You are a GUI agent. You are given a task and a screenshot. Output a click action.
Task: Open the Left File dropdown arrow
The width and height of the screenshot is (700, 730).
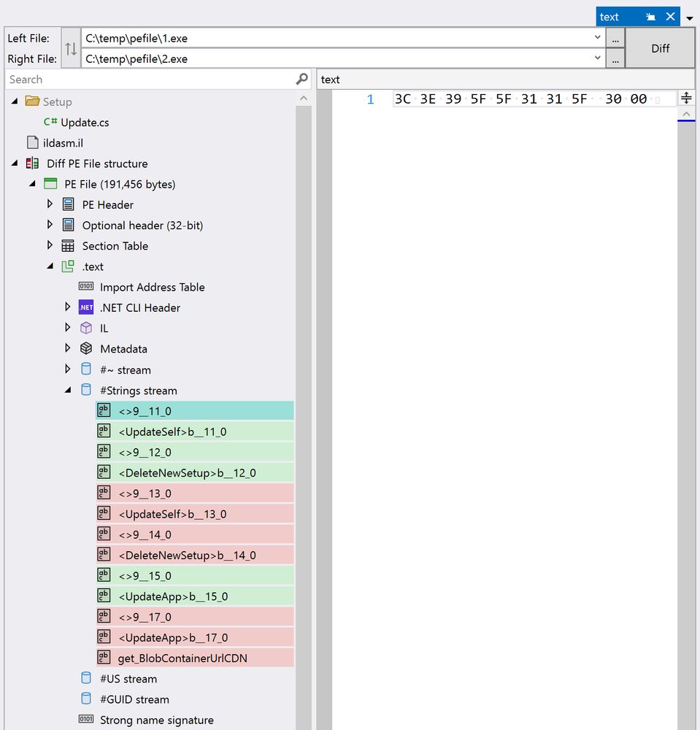pyautogui.click(x=598, y=37)
